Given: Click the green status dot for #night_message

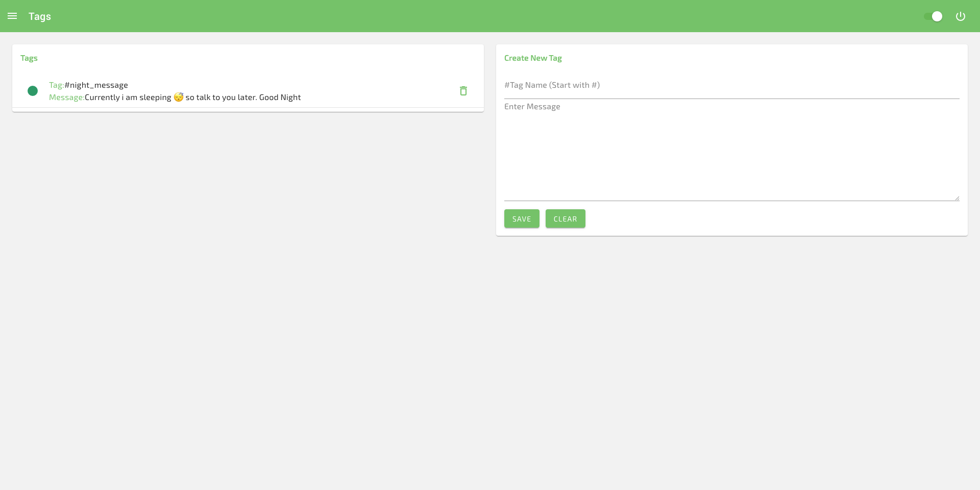Looking at the screenshot, I should pyautogui.click(x=33, y=91).
